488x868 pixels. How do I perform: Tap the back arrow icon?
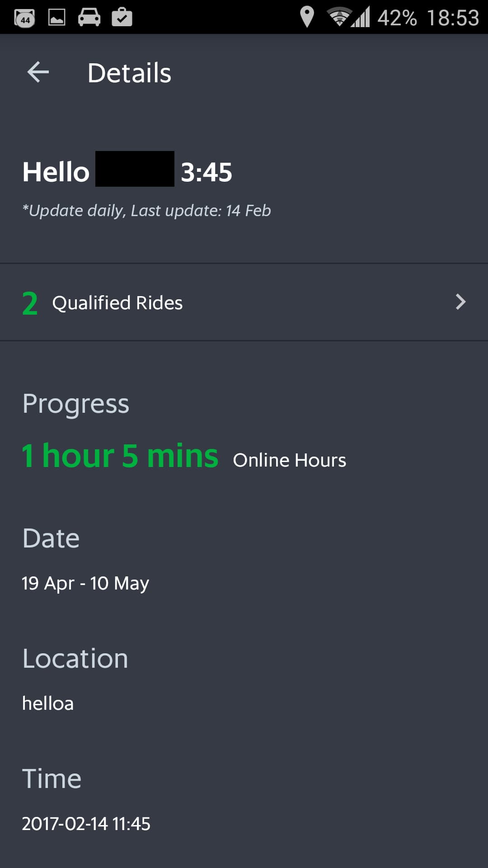38,72
